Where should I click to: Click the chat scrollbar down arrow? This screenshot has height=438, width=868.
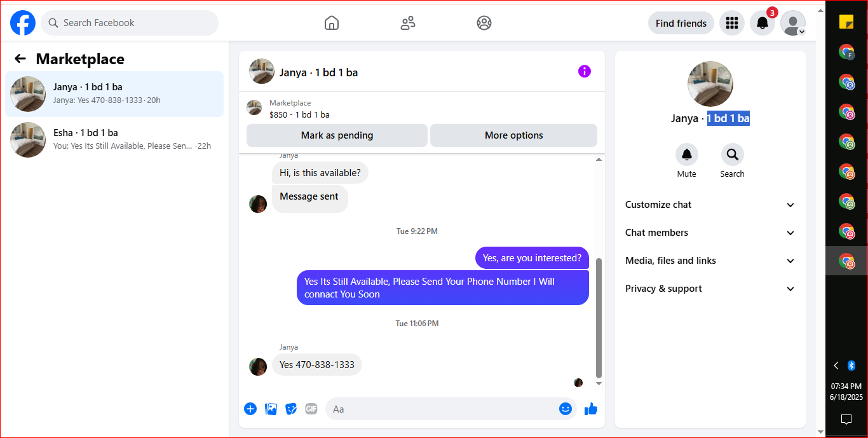pos(599,383)
